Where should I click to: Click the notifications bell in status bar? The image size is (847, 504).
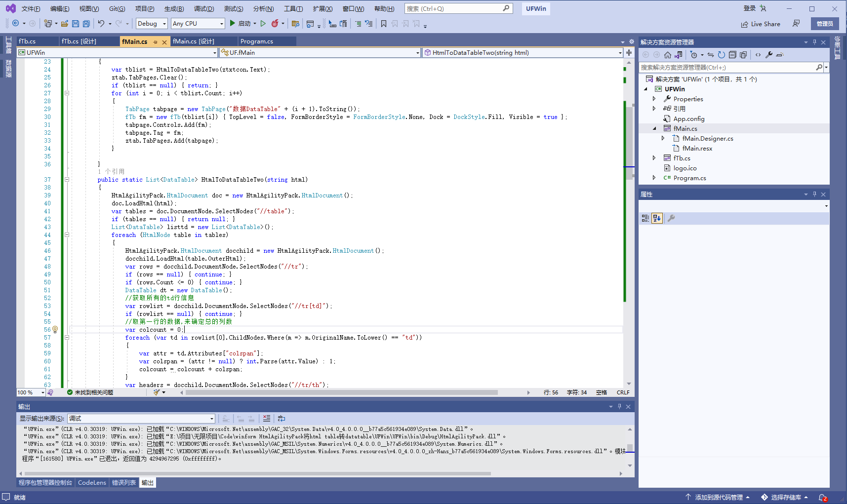(x=822, y=498)
